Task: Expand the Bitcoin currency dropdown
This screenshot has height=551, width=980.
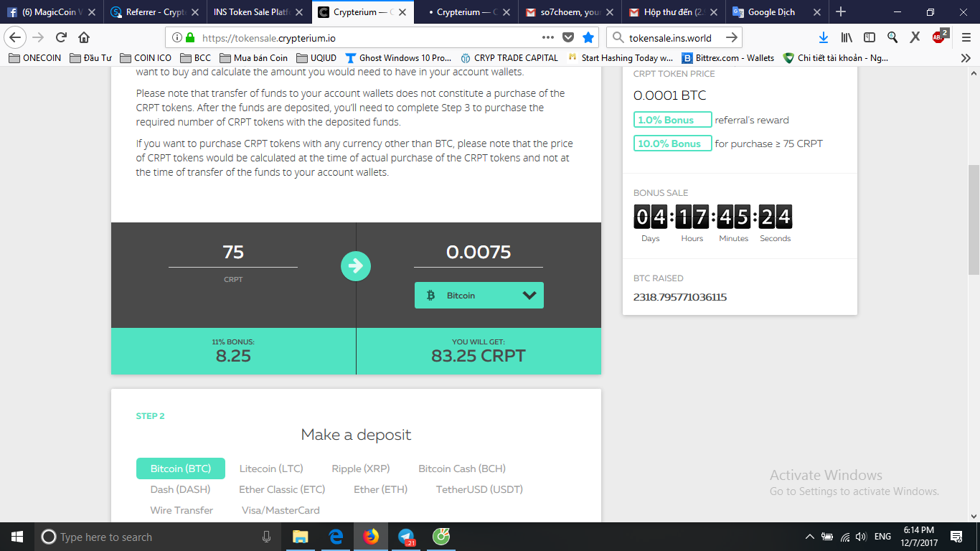Action: [479, 296]
